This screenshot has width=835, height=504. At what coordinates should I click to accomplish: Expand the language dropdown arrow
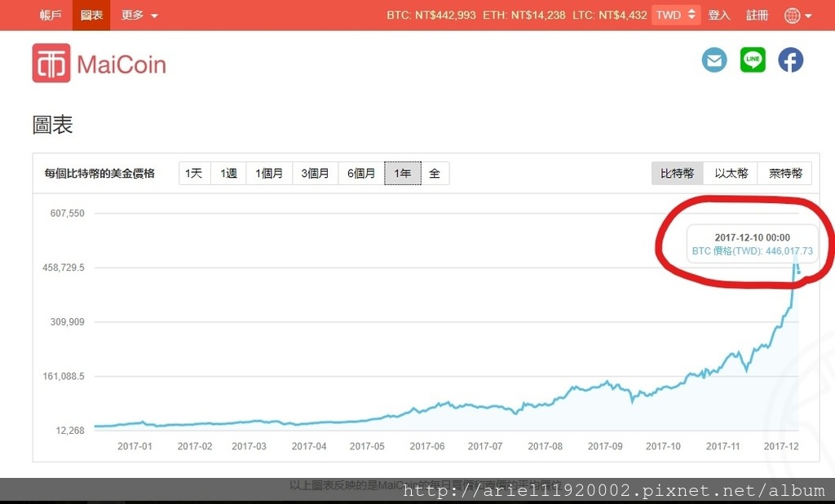pyautogui.click(x=808, y=16)
